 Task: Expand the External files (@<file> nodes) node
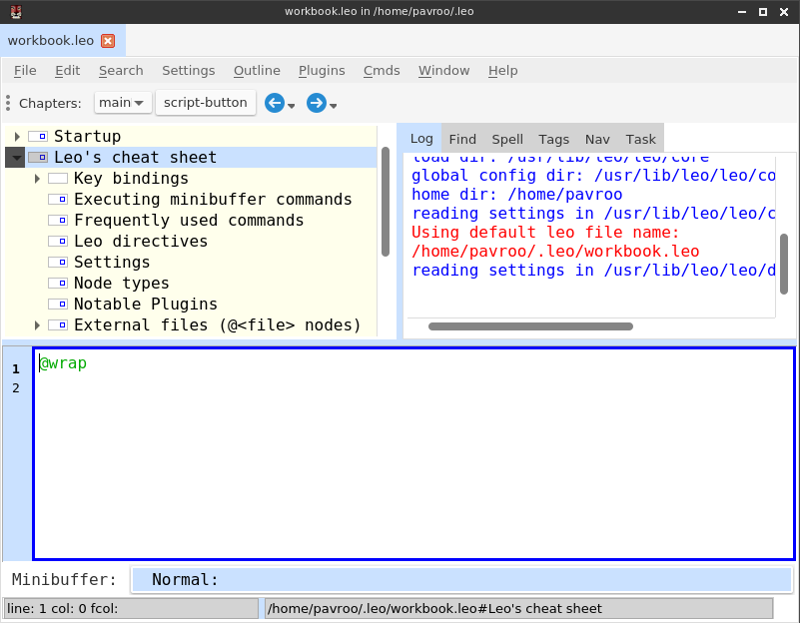(x=37, y=325)
